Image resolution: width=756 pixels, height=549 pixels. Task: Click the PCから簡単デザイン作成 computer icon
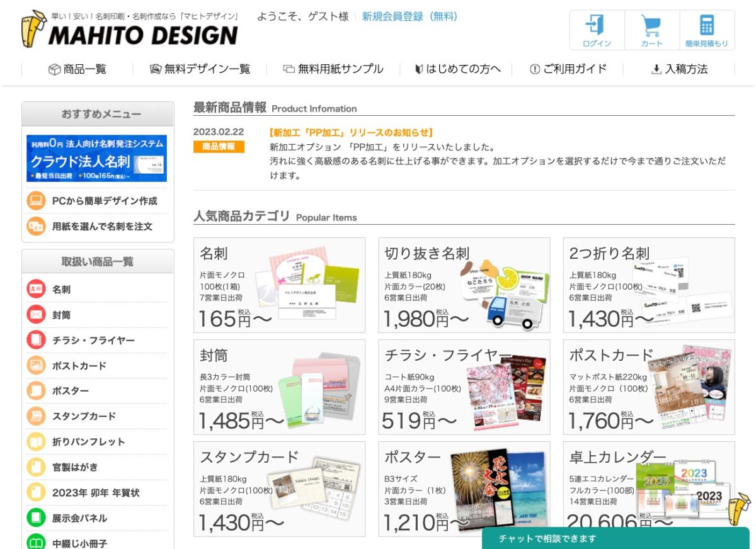pyautogui.click(x=36, y=201)
